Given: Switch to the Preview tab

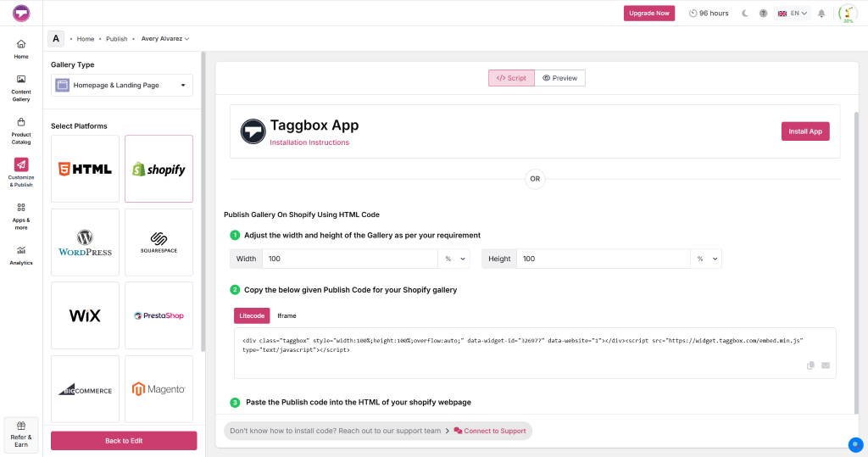Looking at the screenshot, I should tap(559, 78).
